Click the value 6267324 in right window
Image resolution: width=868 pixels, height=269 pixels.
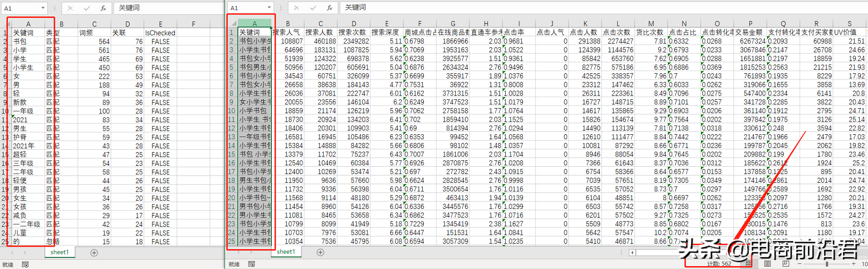coord(750,41)
